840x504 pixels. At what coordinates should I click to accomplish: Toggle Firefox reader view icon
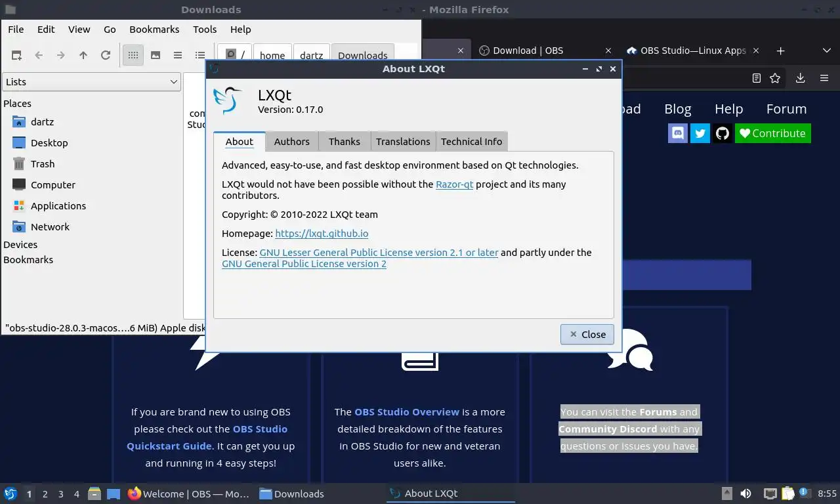(x=757, y=78)
